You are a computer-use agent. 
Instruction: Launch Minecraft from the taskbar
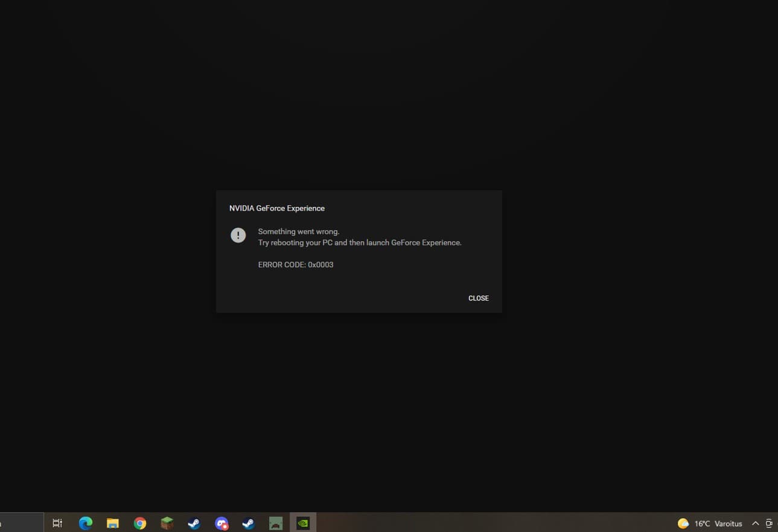(167, 523)
